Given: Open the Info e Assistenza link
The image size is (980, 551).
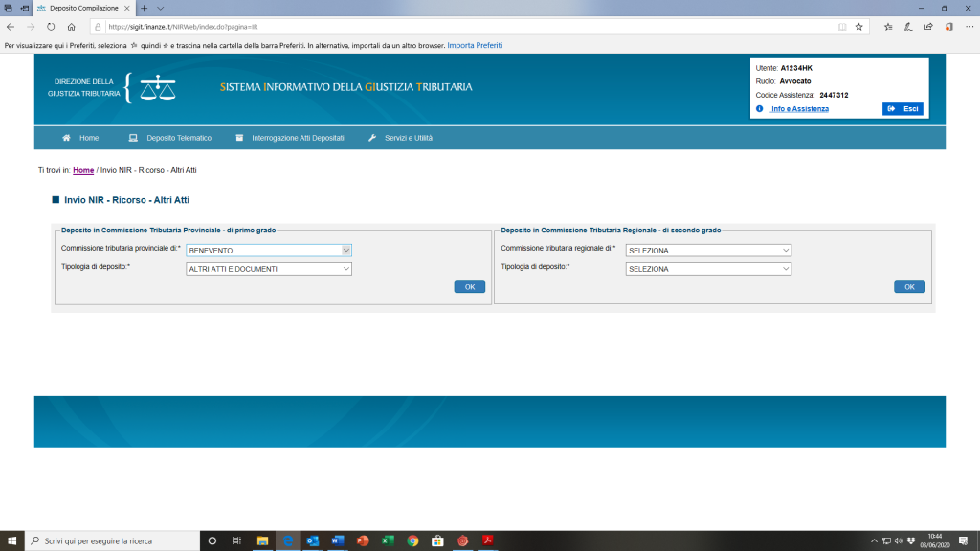Looking at the screenshot, I should click(799, 109).
